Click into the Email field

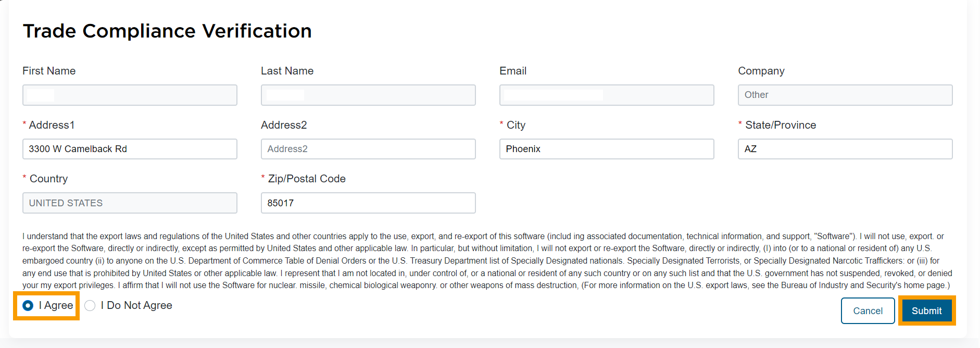click(607, 95)
